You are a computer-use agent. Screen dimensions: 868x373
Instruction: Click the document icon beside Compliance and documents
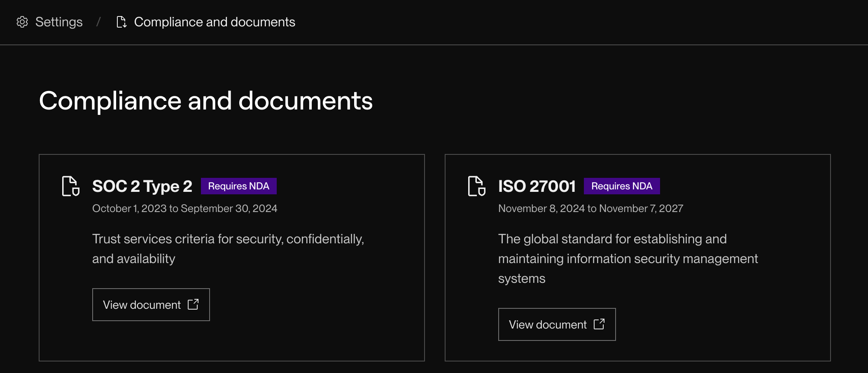[x=121, y=22]
